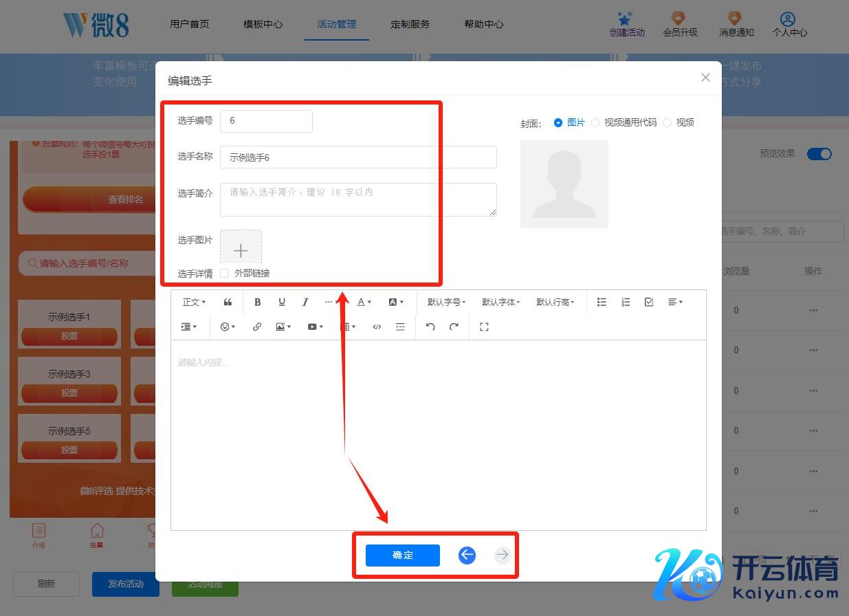Open the 默认字号 font size dropdown

pyautogui.click(x=446, y=302)
